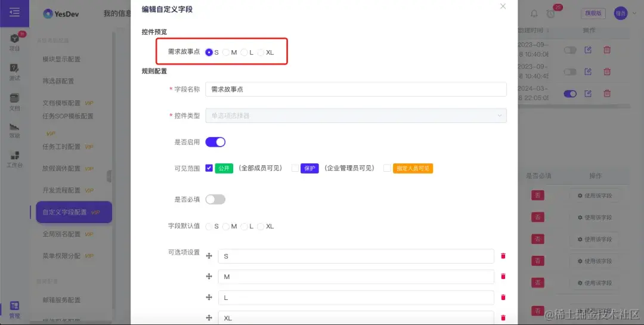Grab the drag handle for option L

click(x=209, y=297)
